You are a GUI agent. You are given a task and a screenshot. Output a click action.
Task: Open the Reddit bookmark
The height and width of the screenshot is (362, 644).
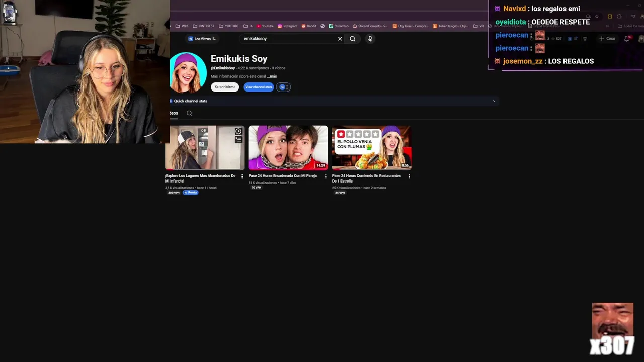pyautogui.click(x=309, y=26)
